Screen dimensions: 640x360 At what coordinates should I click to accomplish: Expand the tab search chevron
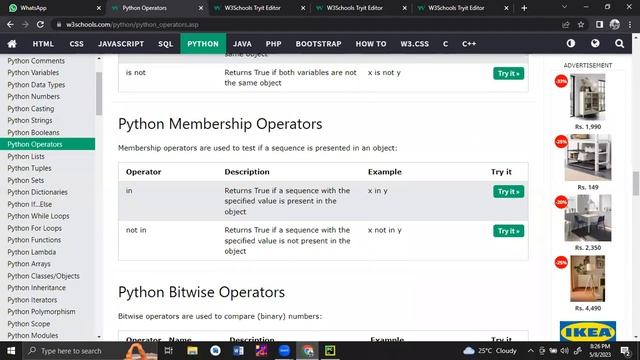coord(564,7)
